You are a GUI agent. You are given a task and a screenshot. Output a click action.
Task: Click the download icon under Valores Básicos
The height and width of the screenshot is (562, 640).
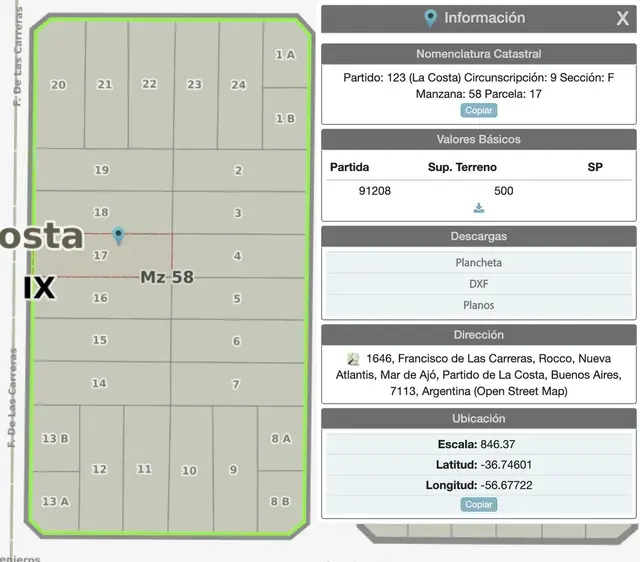[x=479, y=208]
